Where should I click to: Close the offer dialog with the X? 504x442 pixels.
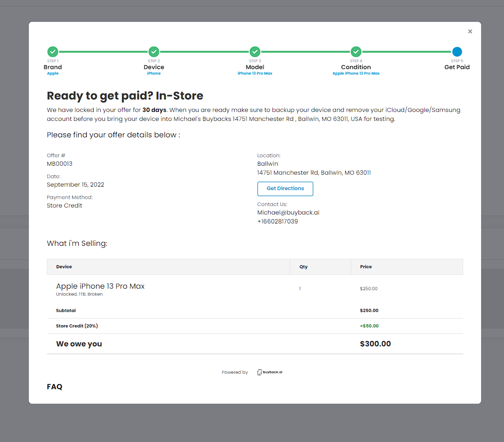470,31
